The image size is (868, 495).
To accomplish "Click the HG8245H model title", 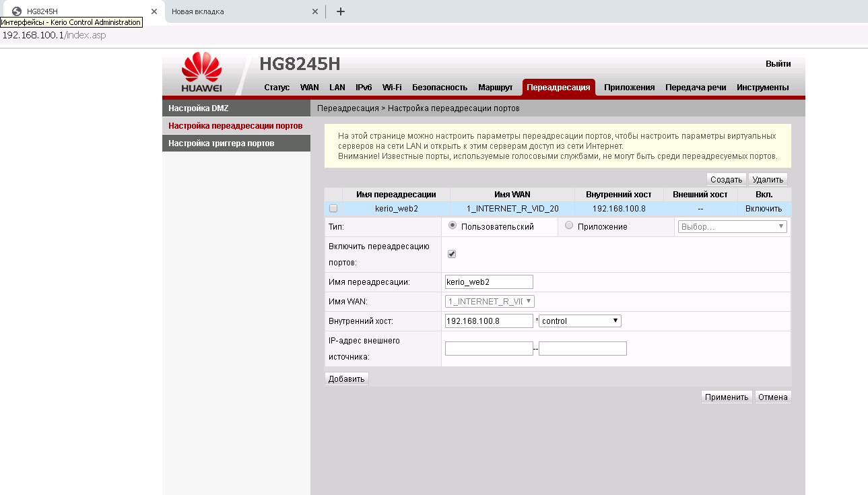I will point(300,64).
